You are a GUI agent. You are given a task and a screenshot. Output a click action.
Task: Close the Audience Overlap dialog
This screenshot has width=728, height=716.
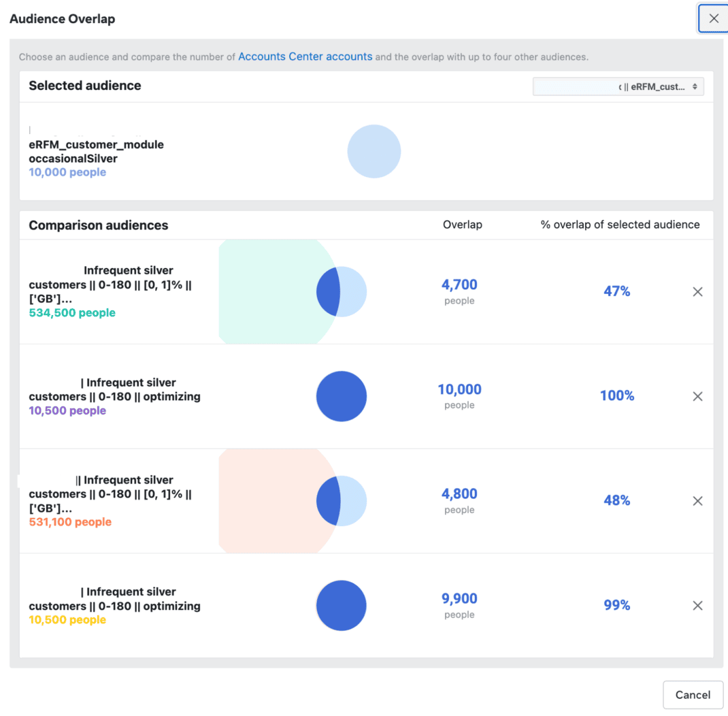point(714,18)
